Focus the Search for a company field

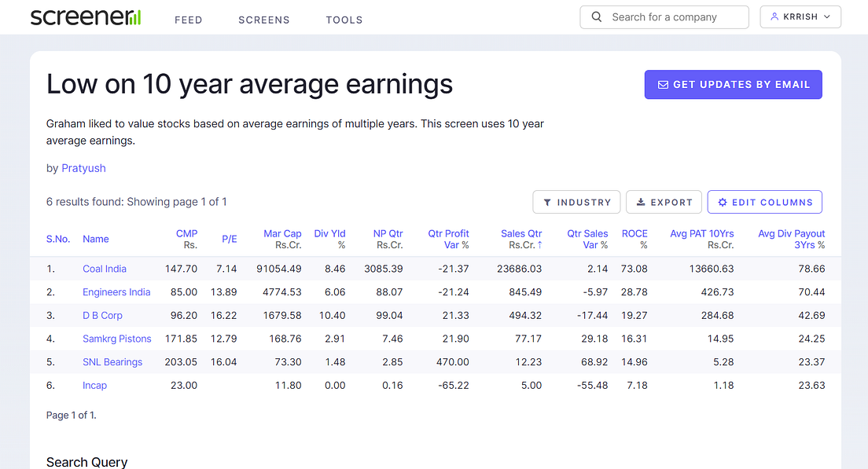[x=664, y=17]
